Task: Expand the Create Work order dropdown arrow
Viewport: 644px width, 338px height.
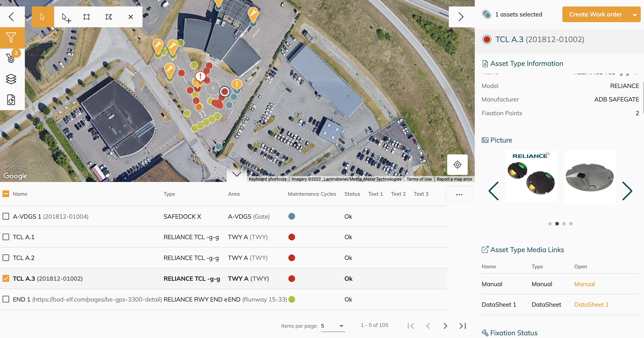Action: (x=635, y=15)
